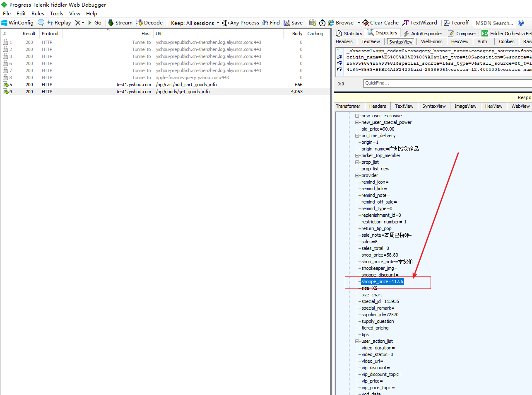Expand the user_action_list node
532x395 pixels.
357,341
